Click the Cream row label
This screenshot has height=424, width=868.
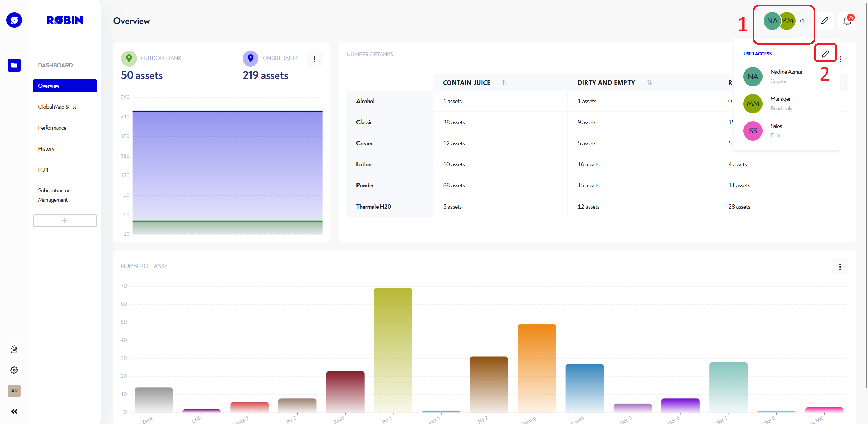pyautogui.click(x=364, y=143)
